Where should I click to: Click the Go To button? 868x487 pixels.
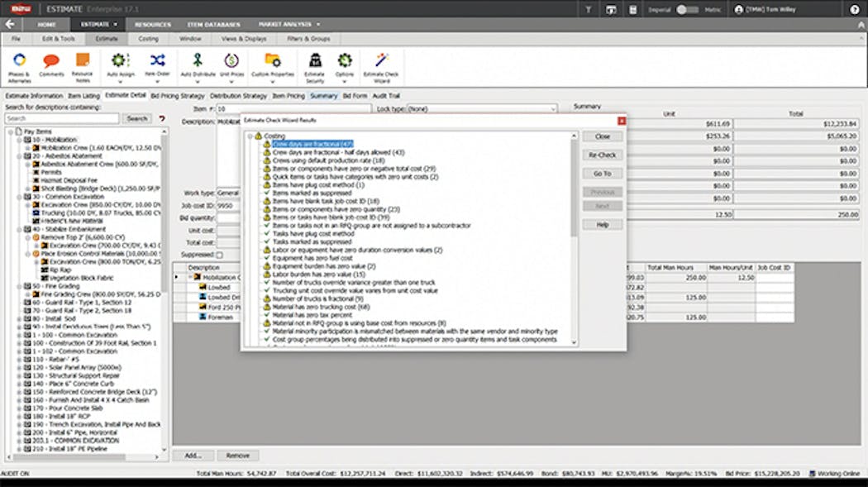(603, 174)
